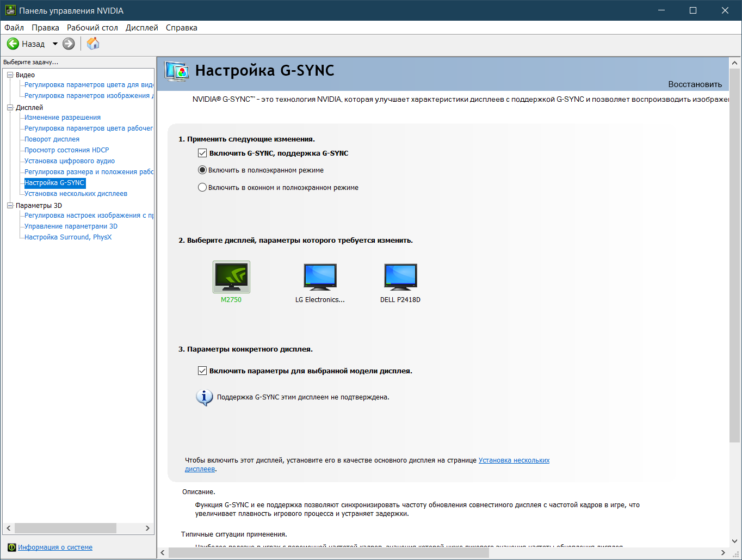Toggle the display-specific settings checkbox
The image size is (742, 560).
[x=202, y=371]
